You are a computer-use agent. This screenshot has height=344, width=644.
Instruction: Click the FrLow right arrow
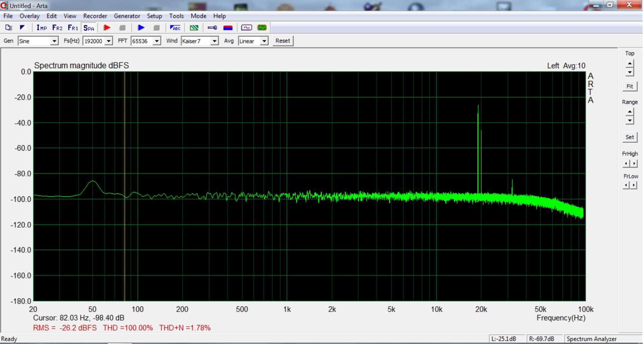634,185
